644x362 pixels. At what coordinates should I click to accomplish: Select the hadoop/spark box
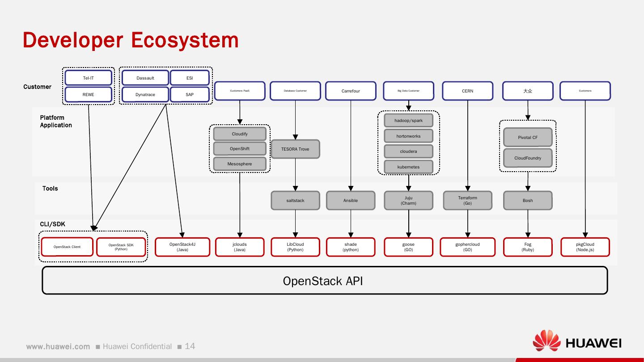point(408,120)
